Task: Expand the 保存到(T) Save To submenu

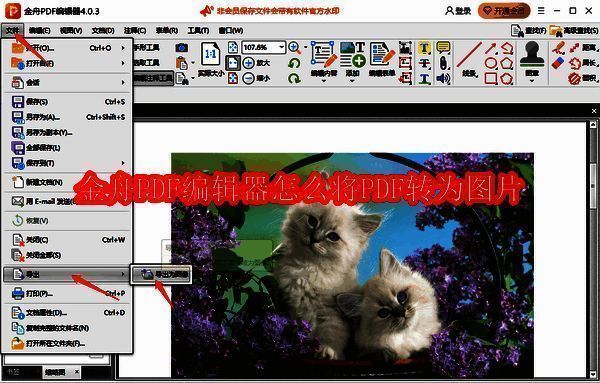Action: tap(68, 163)
